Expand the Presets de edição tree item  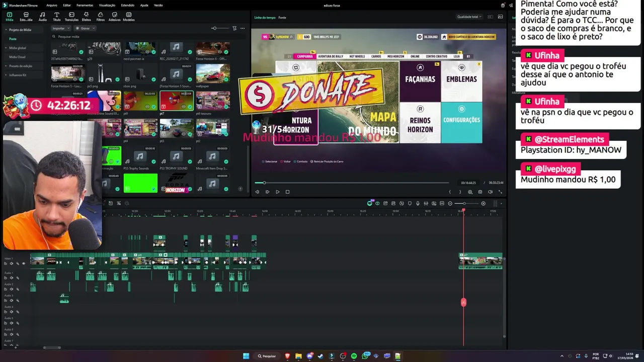click(x=6, y=66)
